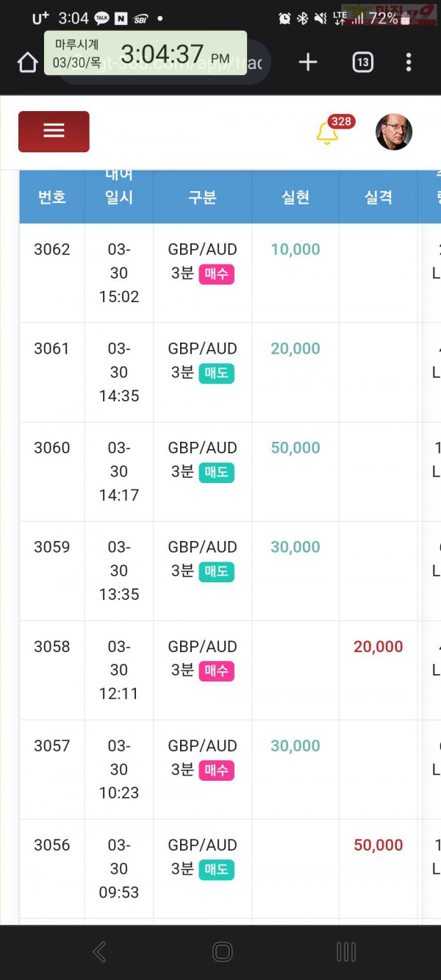The image size is (441, 980).
Task: Tap the 구분 column header
Action: (202, 197)
